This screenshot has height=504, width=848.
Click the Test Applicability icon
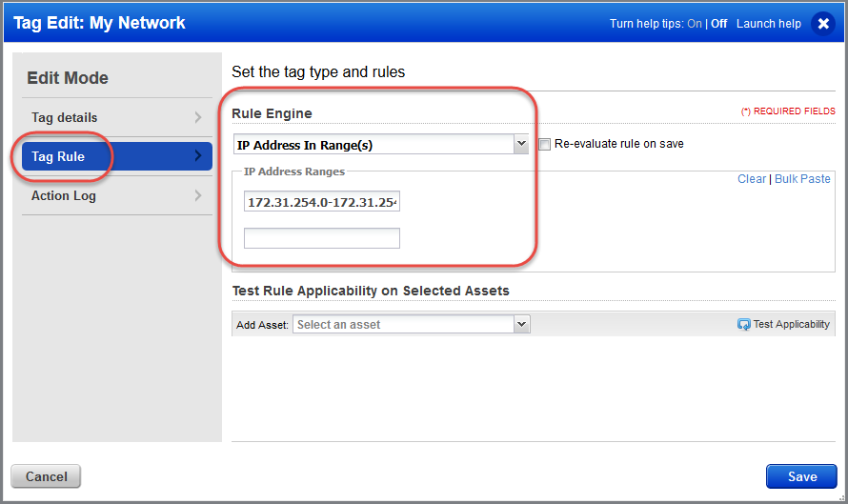click(743, 325)
